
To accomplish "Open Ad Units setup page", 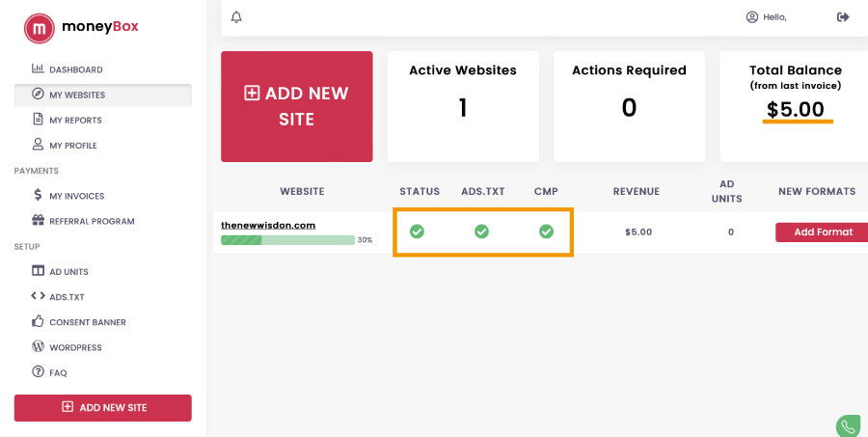I will 103,271.
